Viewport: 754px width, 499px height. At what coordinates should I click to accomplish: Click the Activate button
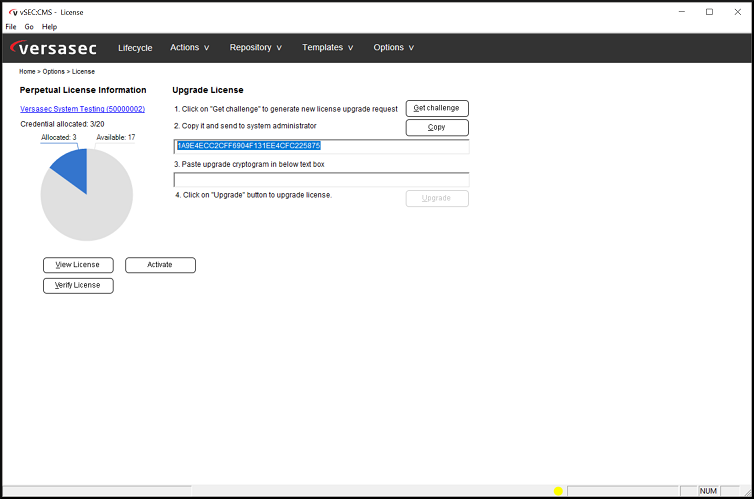[160, 265]
